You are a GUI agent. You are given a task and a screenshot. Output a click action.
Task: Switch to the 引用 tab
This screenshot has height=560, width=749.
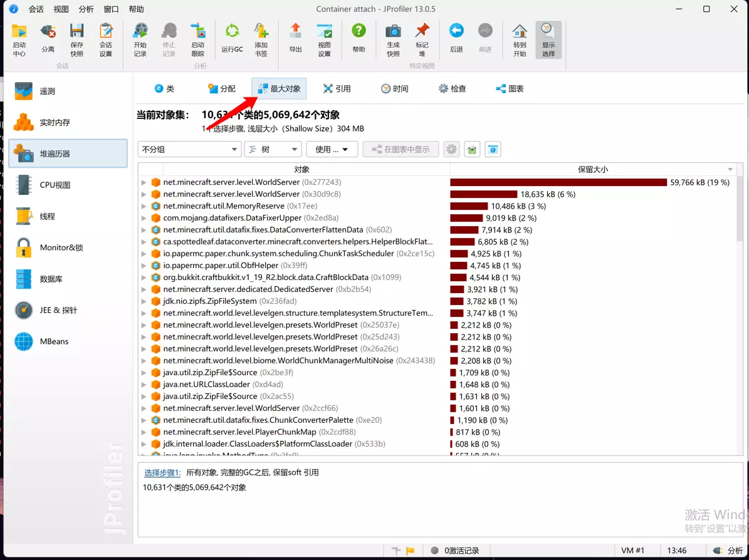pos(337,88)
